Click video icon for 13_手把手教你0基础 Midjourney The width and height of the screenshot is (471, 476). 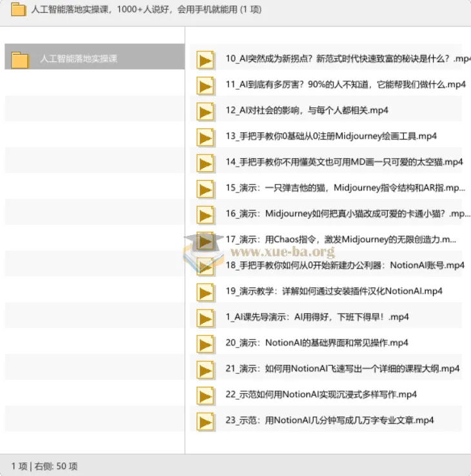(x=205, y=137)
